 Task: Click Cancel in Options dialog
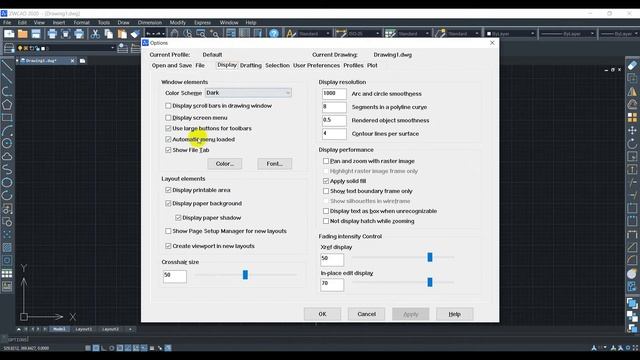(367, 314)
